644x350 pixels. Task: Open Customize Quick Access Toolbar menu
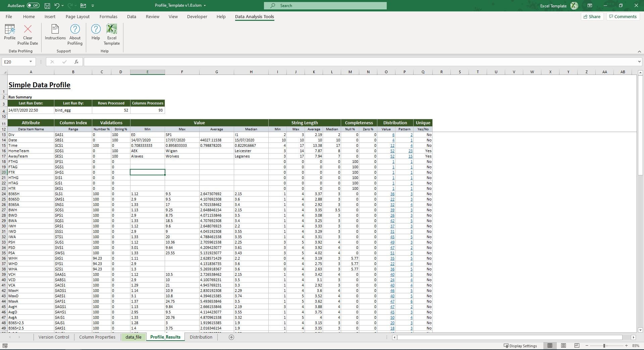coord(93,5)
